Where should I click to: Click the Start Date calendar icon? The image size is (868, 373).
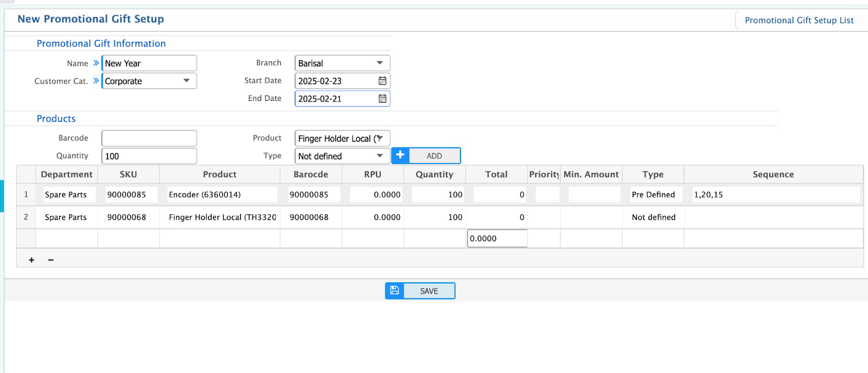(382, 81)
